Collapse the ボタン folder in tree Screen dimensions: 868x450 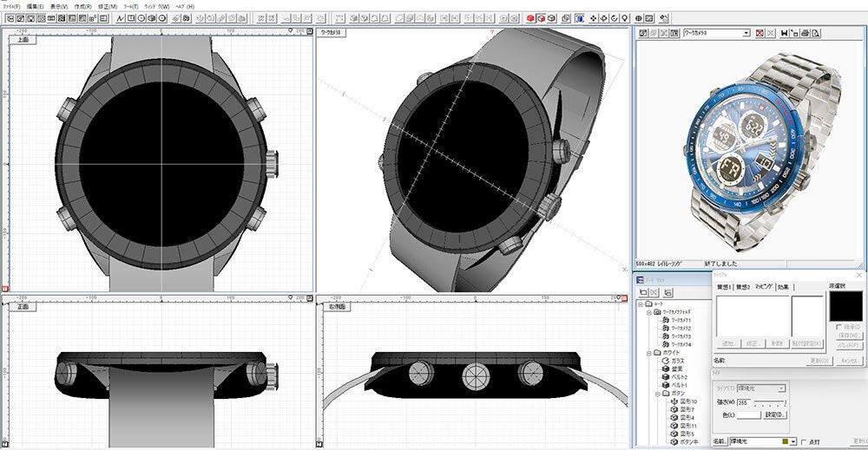click(x=657, y=394)
